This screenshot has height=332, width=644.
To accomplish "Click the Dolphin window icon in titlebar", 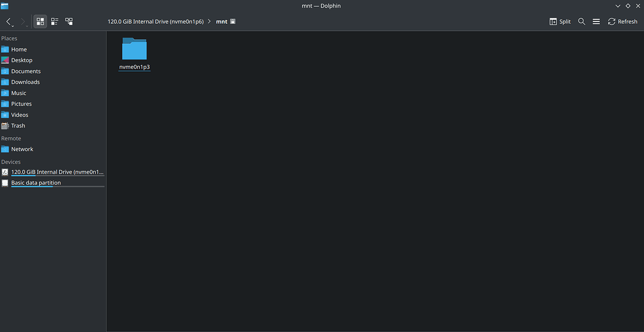I will (x=4, y=6).
